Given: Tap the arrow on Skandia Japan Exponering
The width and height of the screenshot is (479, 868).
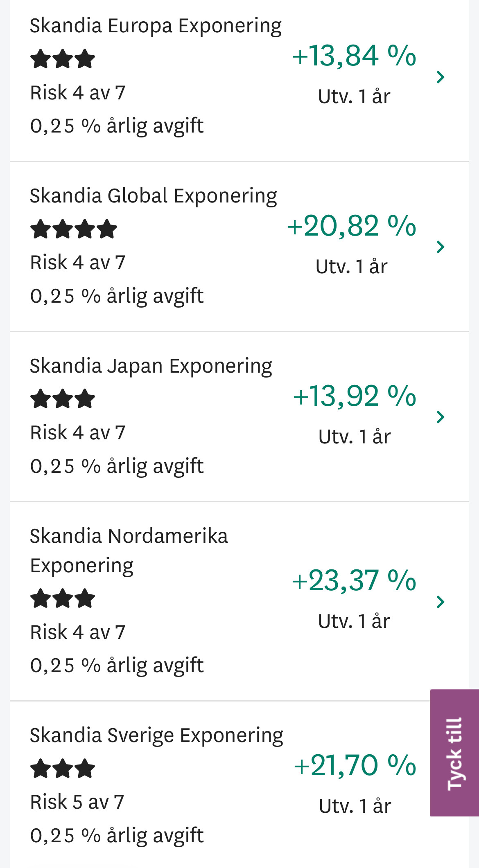Looking at the screenshot, I should [441, 417].
